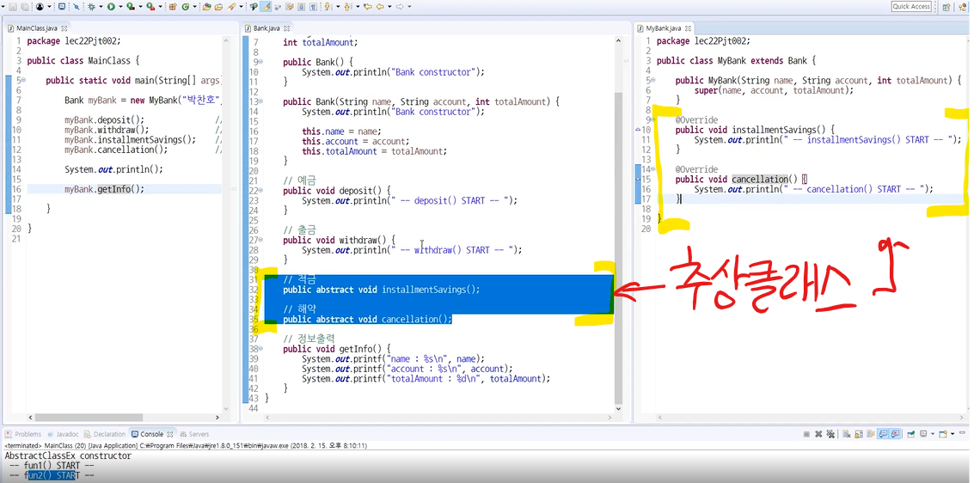Click New Java Package icon
This screenshot has width=980, height=483.
pyautogui.click(x=173, y=7)
